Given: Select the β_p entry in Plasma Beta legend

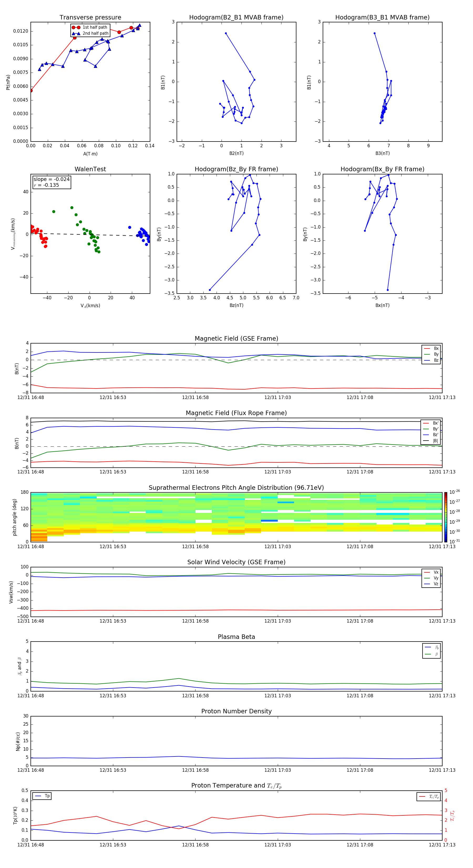Looking at the screenshot, I should [x=431, y=647].
